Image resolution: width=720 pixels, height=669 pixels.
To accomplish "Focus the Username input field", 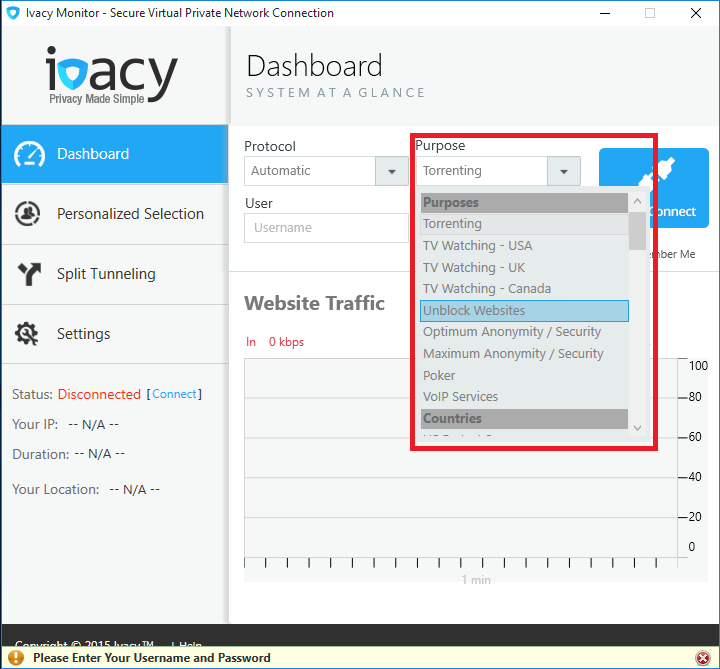I will (326, 228).
